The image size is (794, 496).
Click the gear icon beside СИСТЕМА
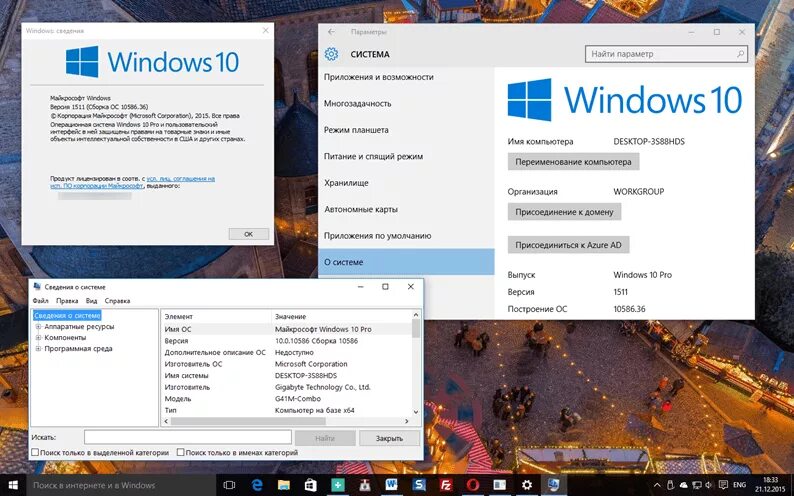coord(331,54)
